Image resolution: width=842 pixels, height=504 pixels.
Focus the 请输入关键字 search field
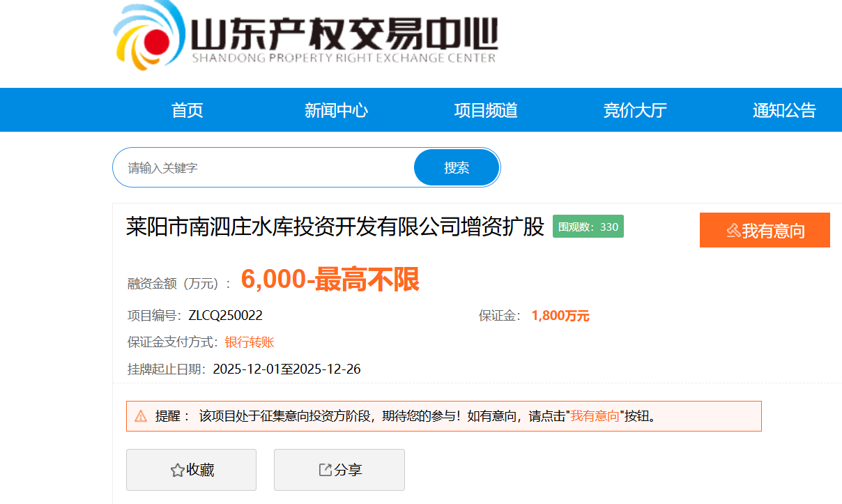point(265,168)
